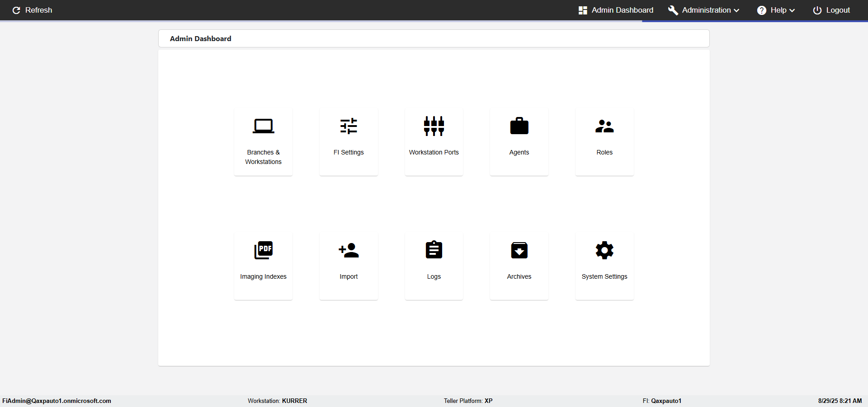The image size is (868, 407).
Task: Click the FI Settings label
Action: coord(349,152)
